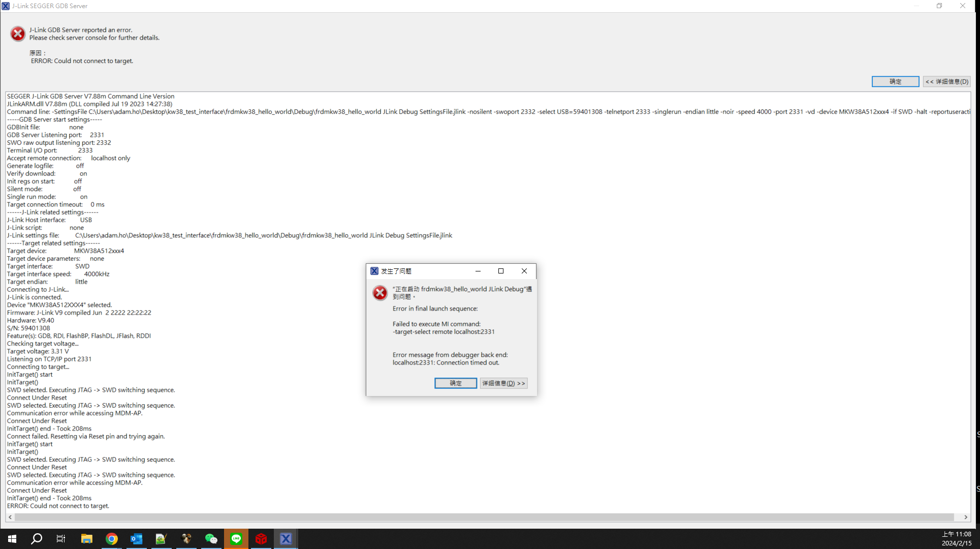Collapse the 详细信息(D) details section
The image size is (980, 549).
click(946, 81)
